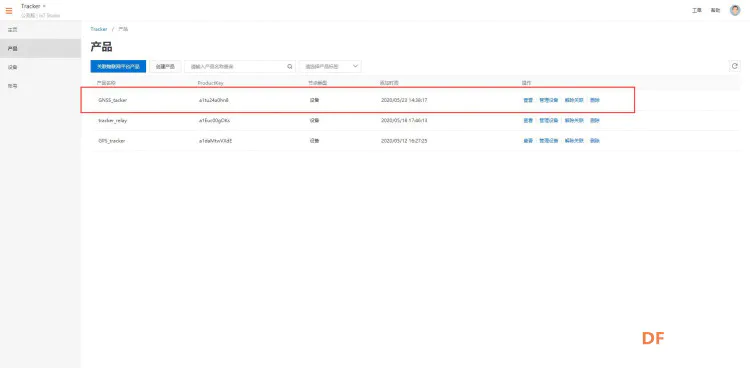Click the blue 关联物联网平台产品 button

pyautogui.click(x=118, y=67)
